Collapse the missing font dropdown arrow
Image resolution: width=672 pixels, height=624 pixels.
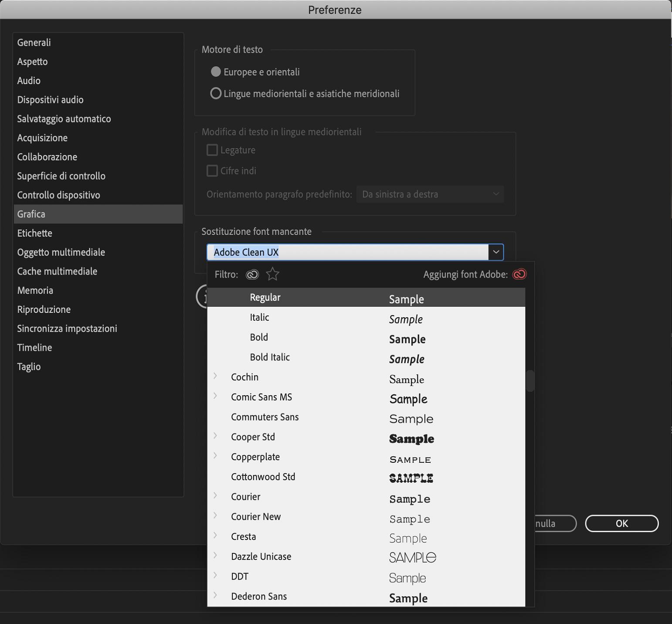pos(496,252)
